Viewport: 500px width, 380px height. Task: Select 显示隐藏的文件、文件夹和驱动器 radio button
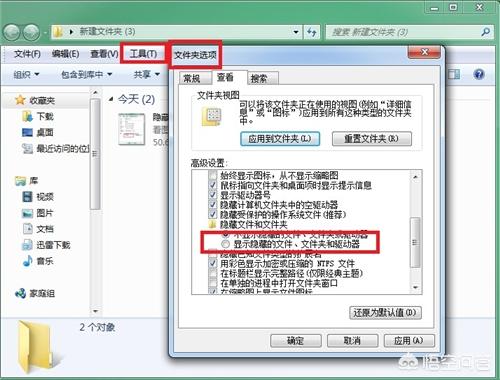226,244
